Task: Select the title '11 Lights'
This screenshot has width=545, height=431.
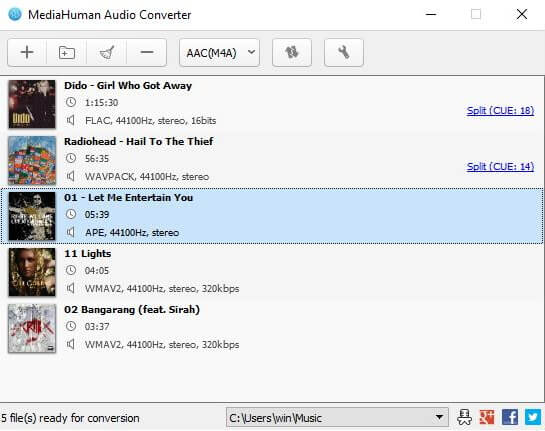Action: pyautogui.click(x=88, y=254)
